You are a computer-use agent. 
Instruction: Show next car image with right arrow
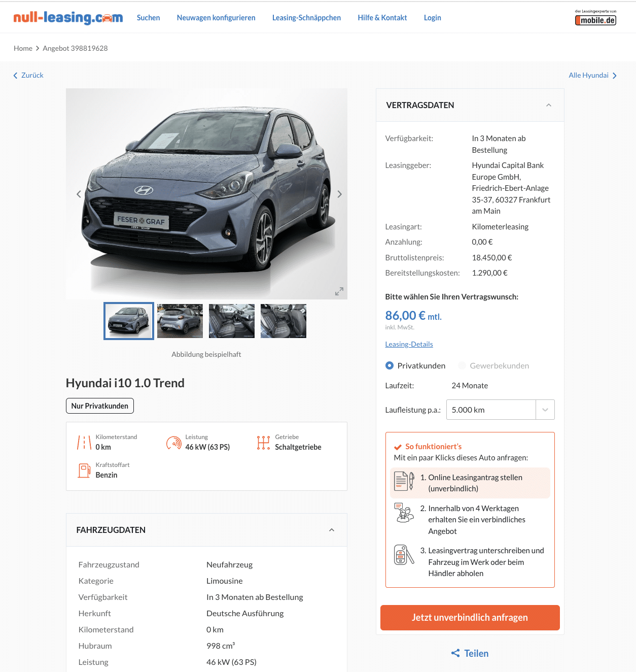(339, 194)
